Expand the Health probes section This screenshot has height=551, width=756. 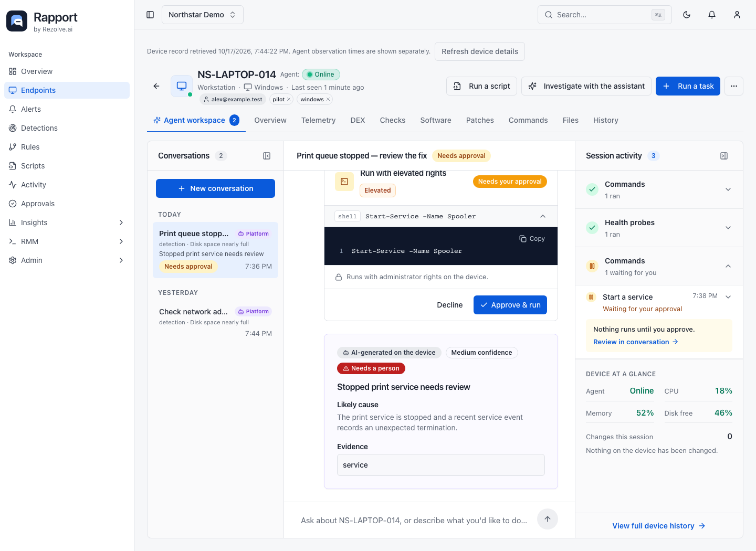click(728, 228)
